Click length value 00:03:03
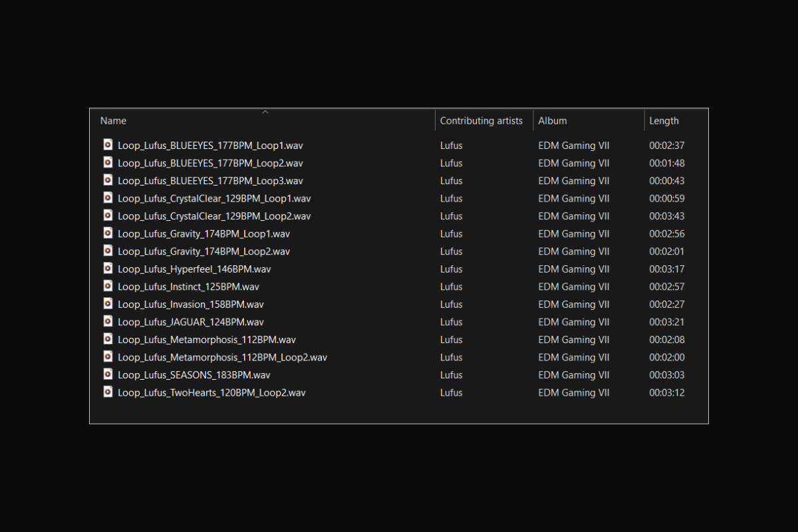Viewport: 798px width, 532px height. click(667, 375)
